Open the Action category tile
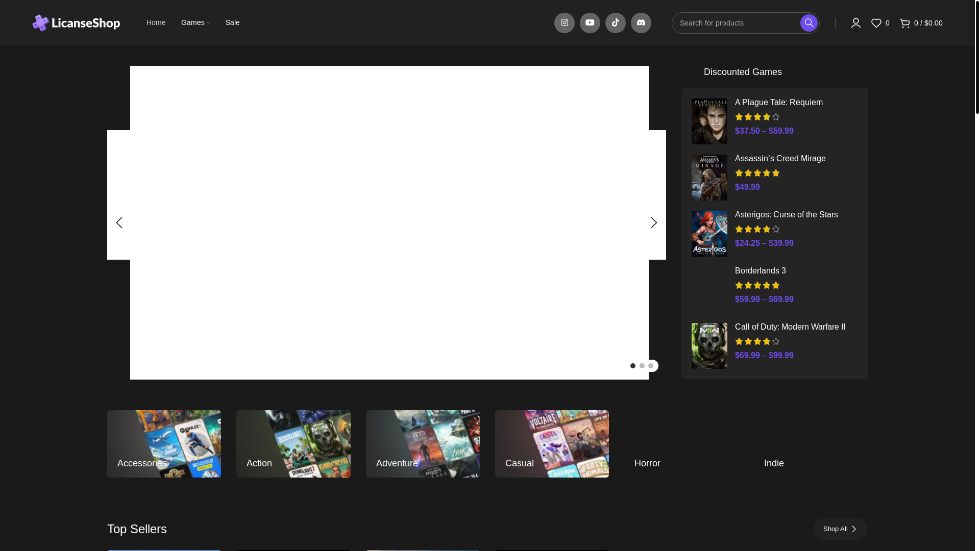Viewport: 980px width, 551px height. pos(293,444)
